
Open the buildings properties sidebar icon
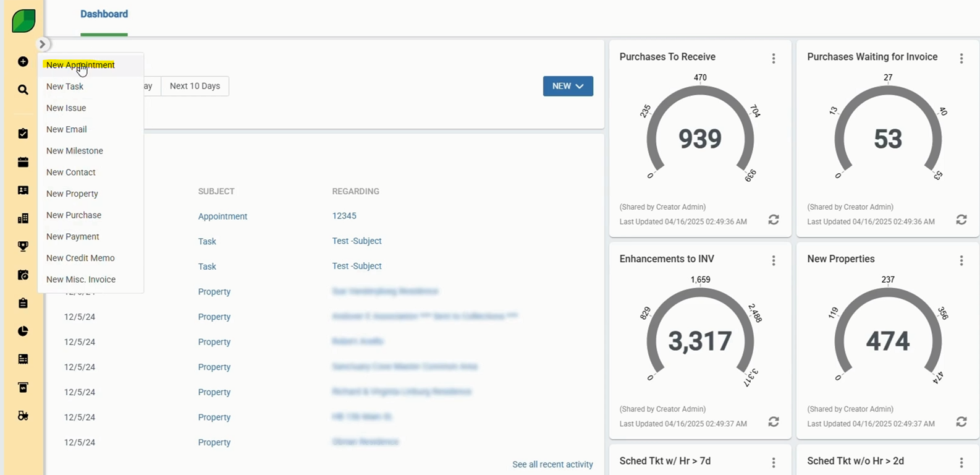(x=23, y=218)
